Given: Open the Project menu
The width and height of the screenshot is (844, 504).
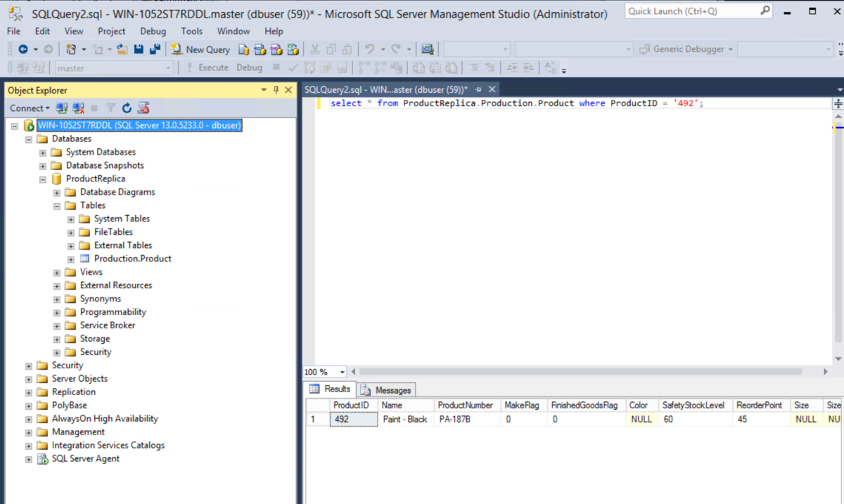Looking at the screenshot, I should [112, 31].
